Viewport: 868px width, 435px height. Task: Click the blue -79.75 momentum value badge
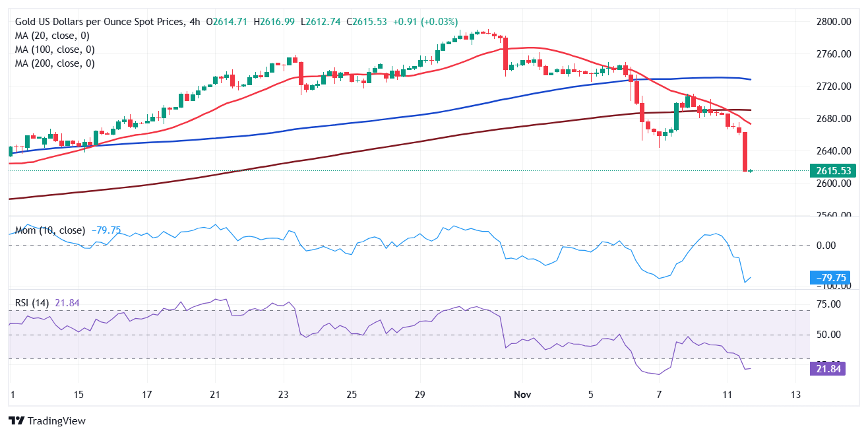[828, 278]
